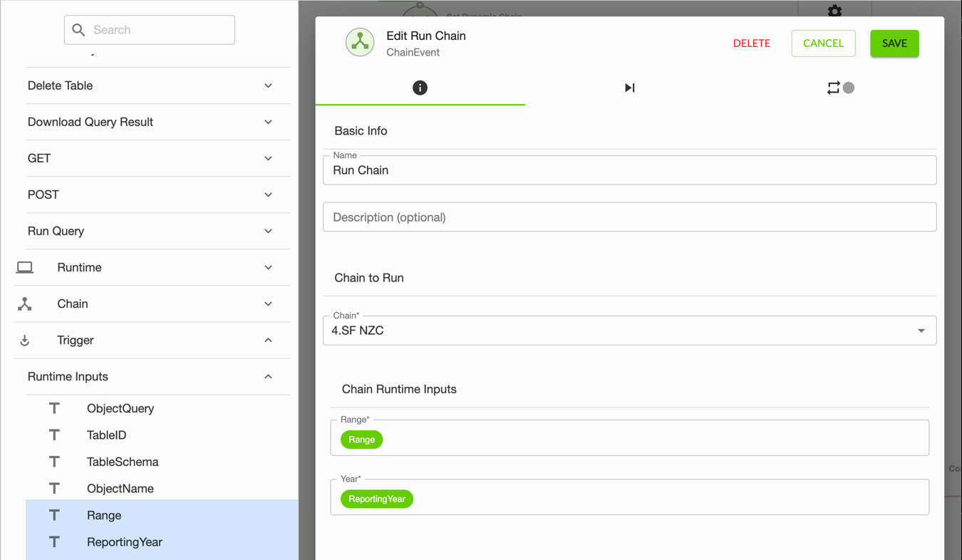Open the info tab
Image resolution: width=962 pixels, height=560 pixels.
click(x=420, y=88)
